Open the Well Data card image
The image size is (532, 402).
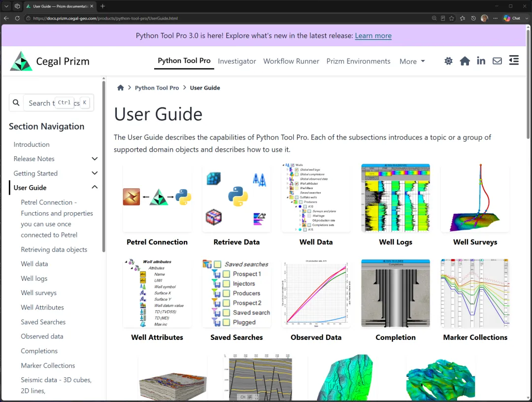pos(316,198)
